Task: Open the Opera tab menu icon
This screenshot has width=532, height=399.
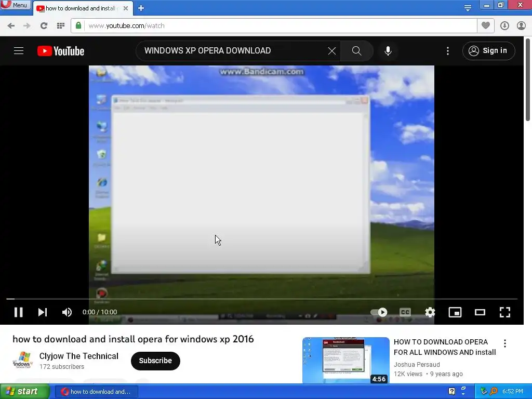Action: pyautogui.click(x=468, y=7)
